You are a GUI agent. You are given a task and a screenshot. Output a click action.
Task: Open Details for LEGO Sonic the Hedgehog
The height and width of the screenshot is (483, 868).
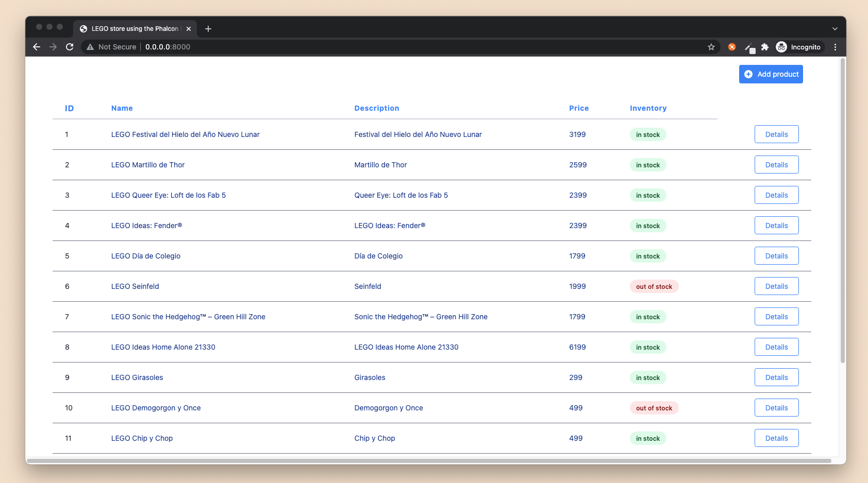tap(777, 317)
